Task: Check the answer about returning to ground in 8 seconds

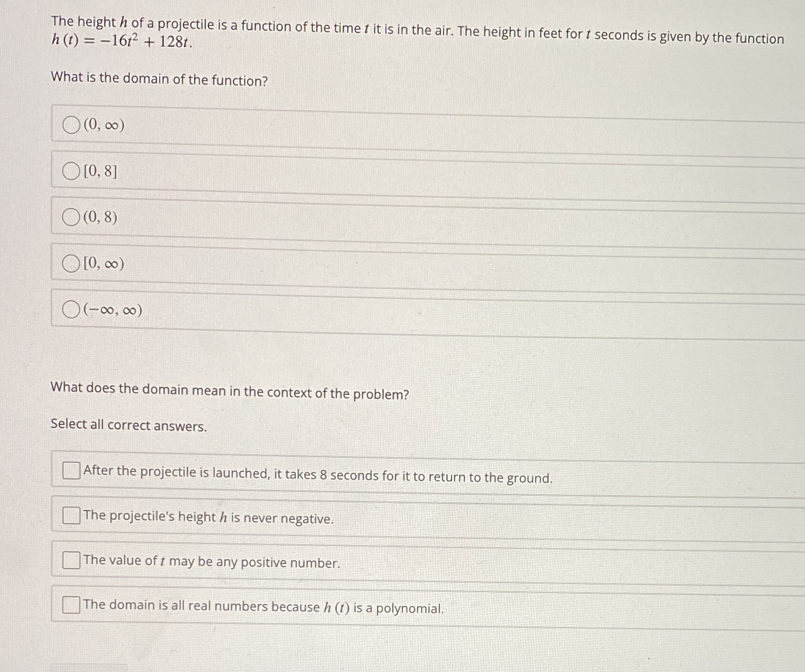Action: tap(70, 471)
